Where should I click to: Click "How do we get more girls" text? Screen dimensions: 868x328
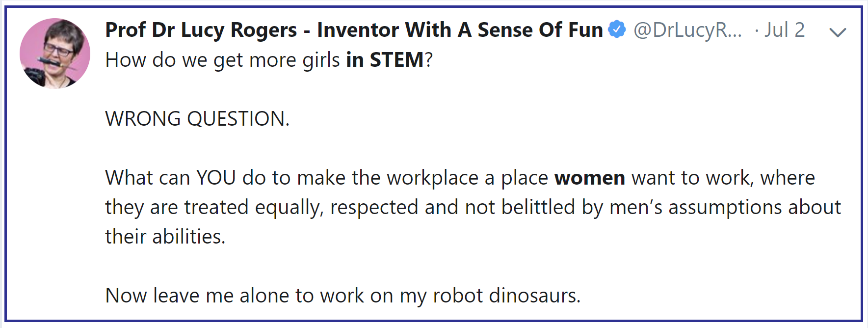[x=223, y=60]
